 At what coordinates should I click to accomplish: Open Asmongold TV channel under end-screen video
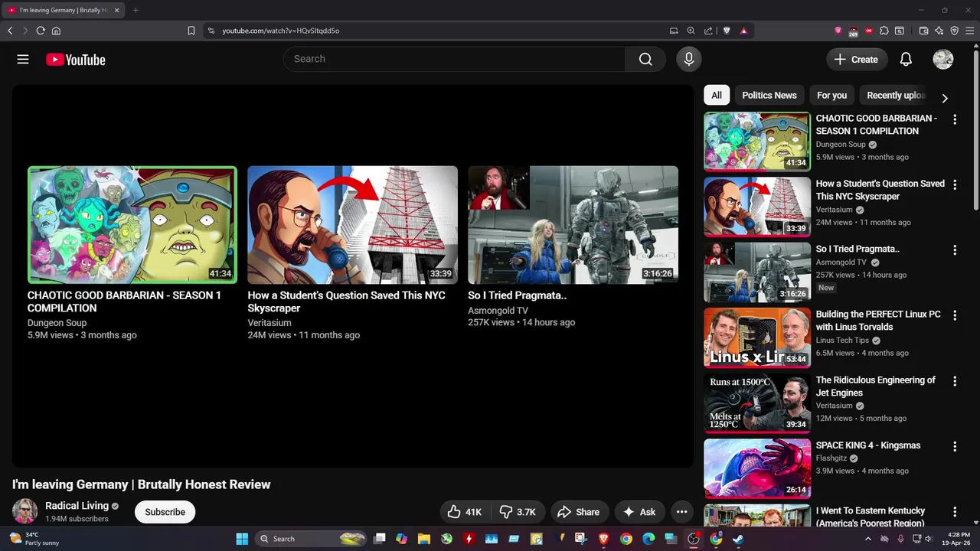coord(498,310)
